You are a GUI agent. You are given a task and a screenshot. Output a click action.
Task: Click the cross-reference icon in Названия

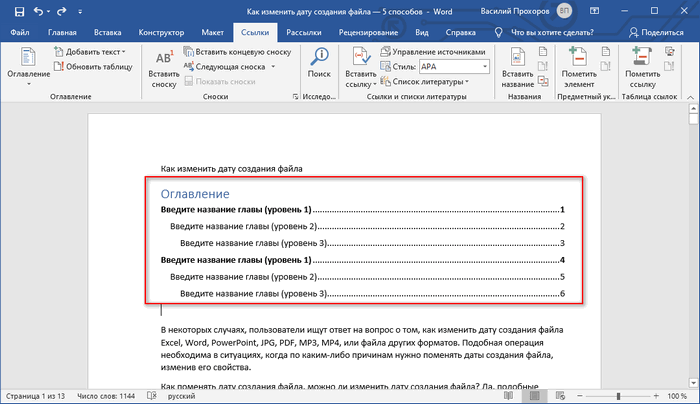coord(543,81)
